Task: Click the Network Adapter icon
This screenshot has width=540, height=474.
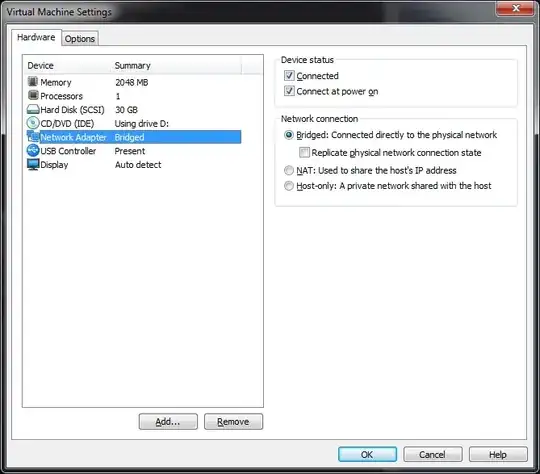Action: click(x=33, y=137)
